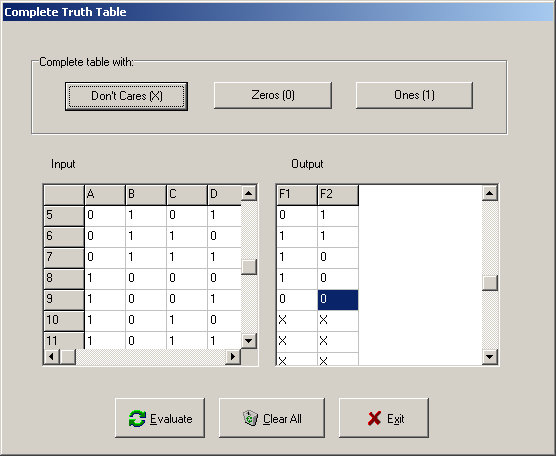Click the C cell in row 10
Image resolution: width=556 pixels, height=456 pixels.
tap(187, 321)
